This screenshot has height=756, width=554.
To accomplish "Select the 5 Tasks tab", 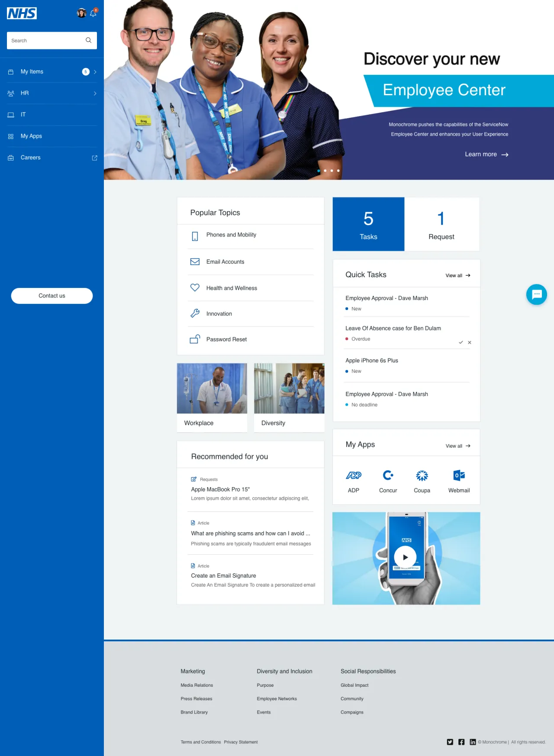I will [x=368, y=224].
